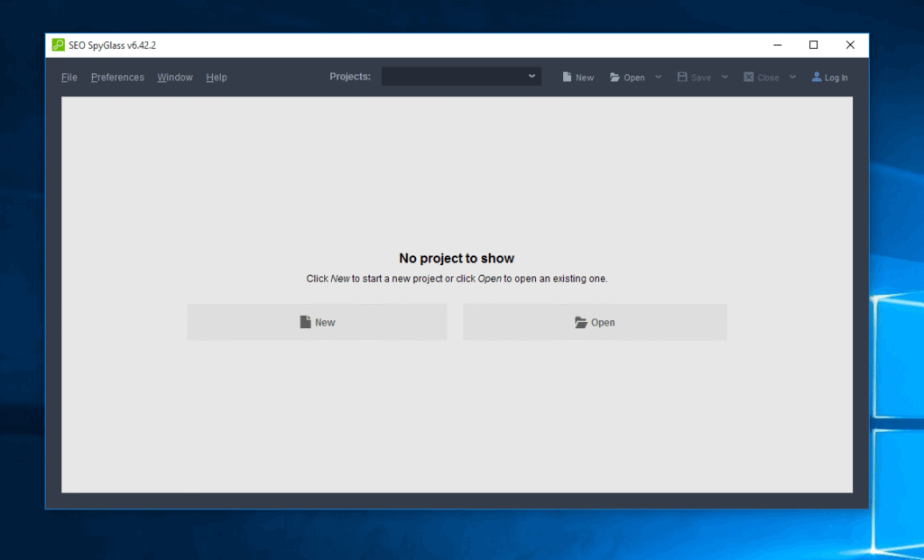The height and width of the screenshot is (560, 924).
Task: Click Log In to sign into your account
Action: point(829,77)
